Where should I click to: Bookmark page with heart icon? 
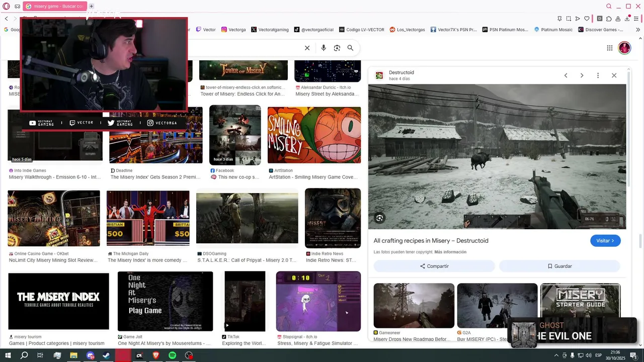[x=587, y=19]
